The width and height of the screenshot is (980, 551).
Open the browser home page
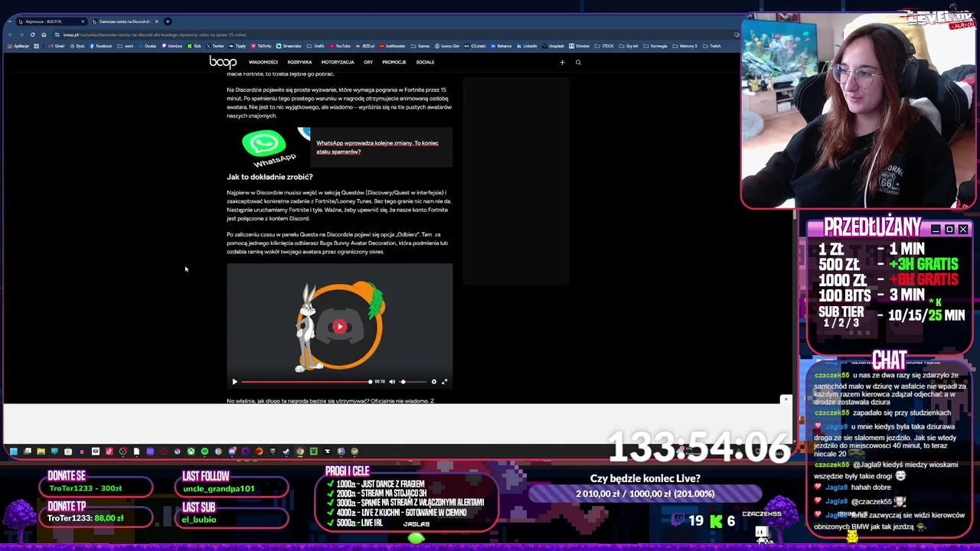(x=44, y=34)
